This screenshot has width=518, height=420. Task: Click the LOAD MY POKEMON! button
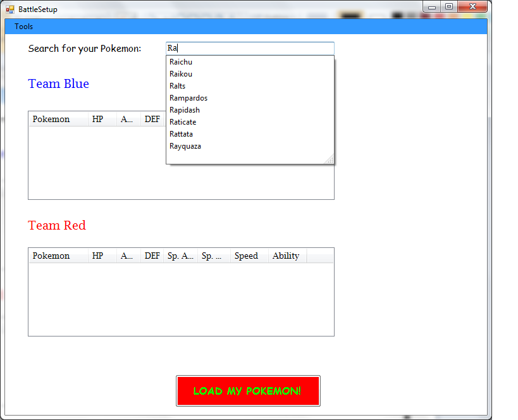(x=248, y=391)
